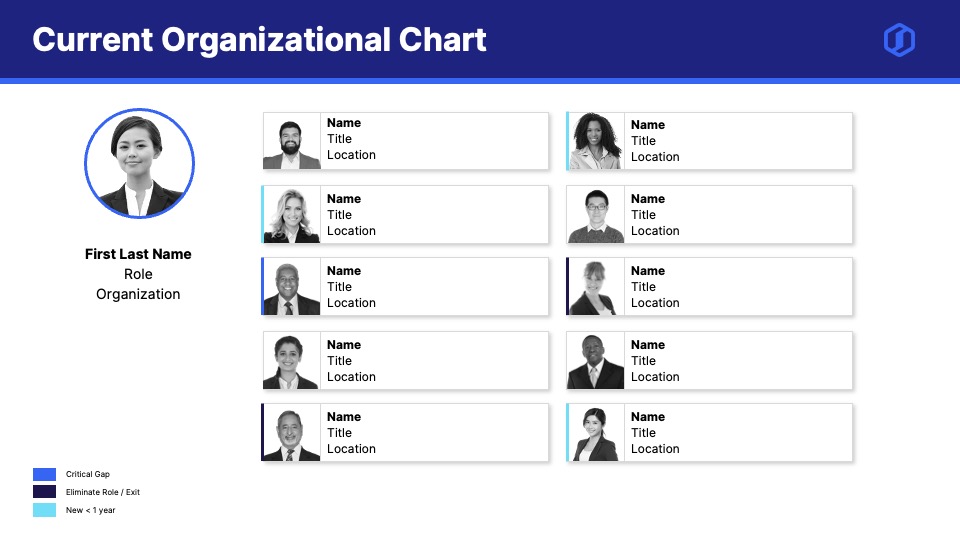
Task: Select the blonde woman's headshot photo
Action: point(292,215)
